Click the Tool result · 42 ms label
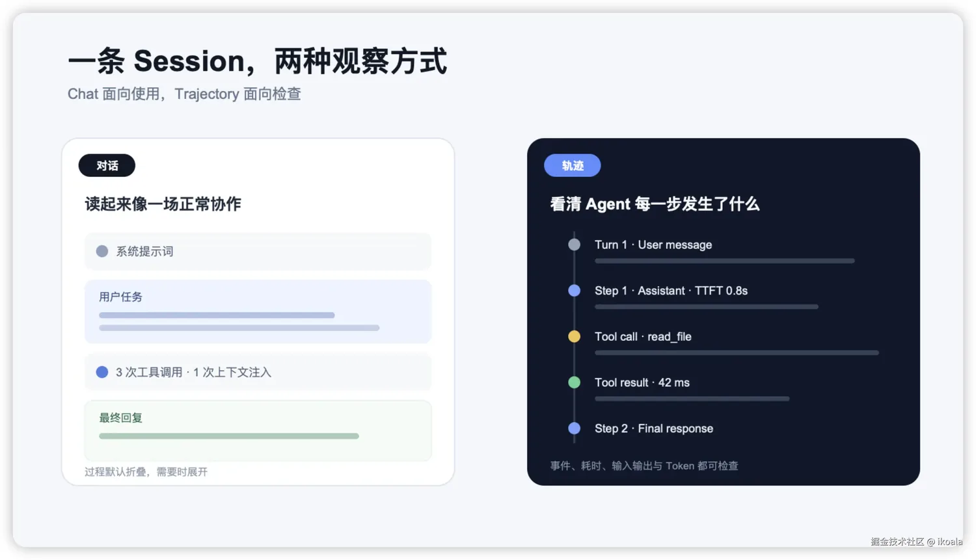This screenshot has width=976, height=560. (x=642, y=382)
